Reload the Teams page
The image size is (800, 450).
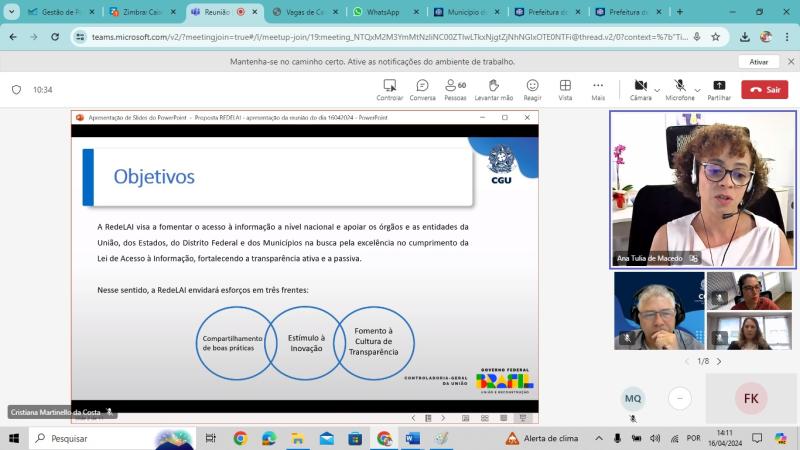click(x=55, y=37)
